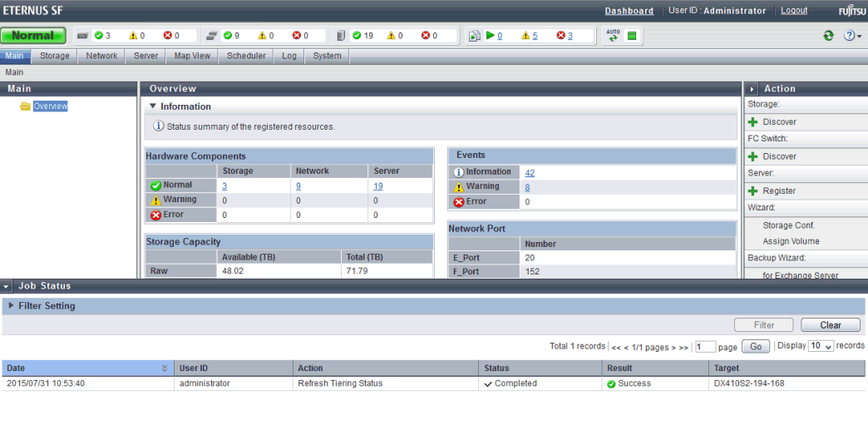This screenshot has width=868, height=440.
Task: Open the Normal Storage count 3 link
Action: click(x=224, y=186)
